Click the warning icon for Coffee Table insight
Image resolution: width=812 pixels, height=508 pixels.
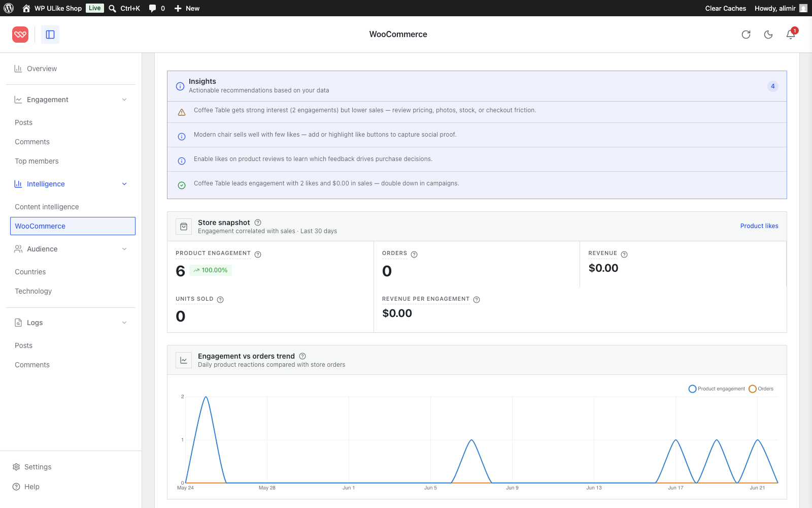(182, 112)
